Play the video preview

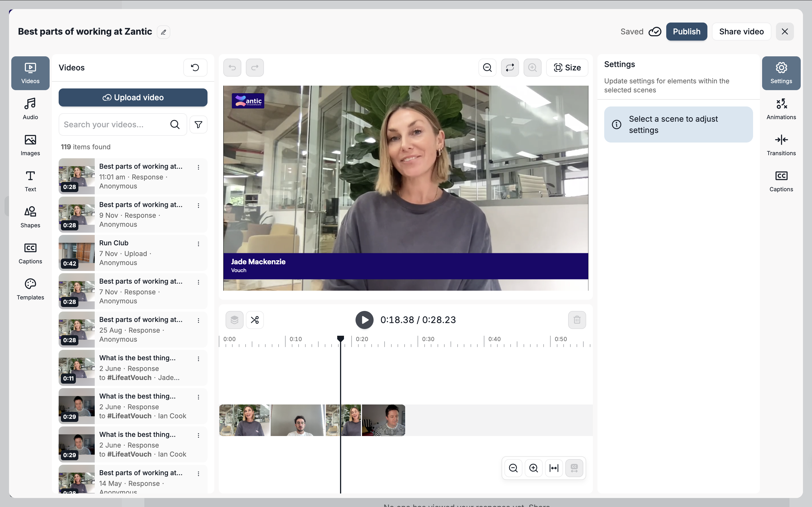[x=364, y=320]
